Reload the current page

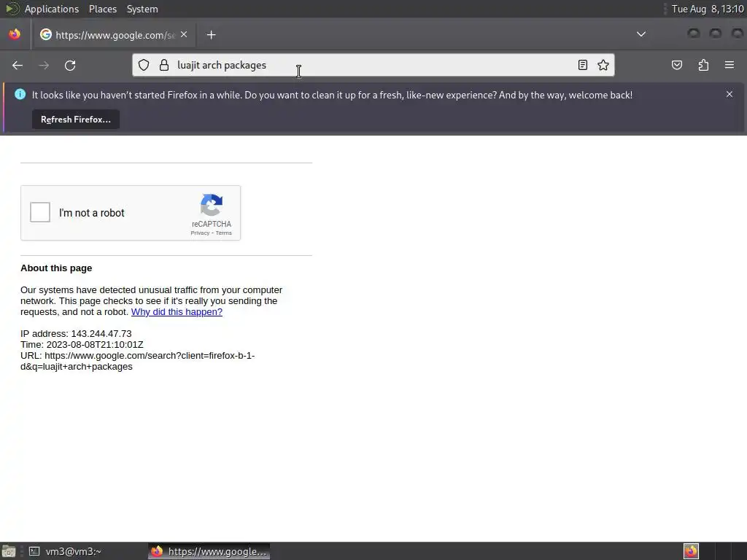[x=70, y=65]
